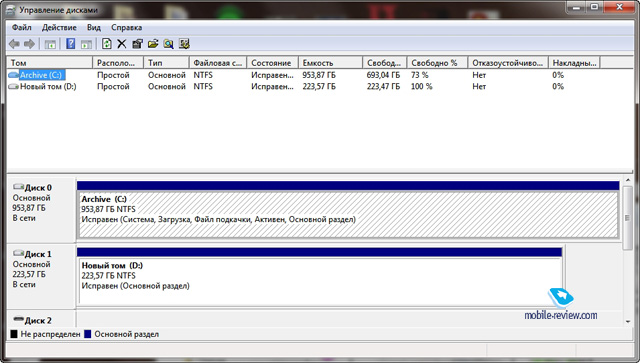Sort by the Отказоустойчиво... column header
Screen dimensions: 640x363
pos(508,63)
